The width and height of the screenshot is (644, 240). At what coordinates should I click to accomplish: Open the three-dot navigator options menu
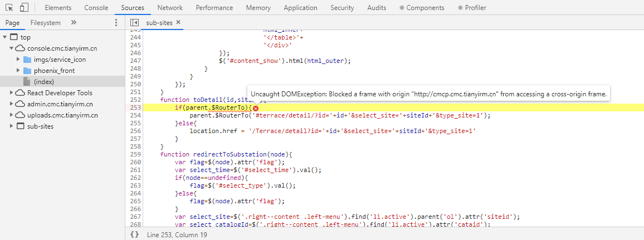(116, 23)
